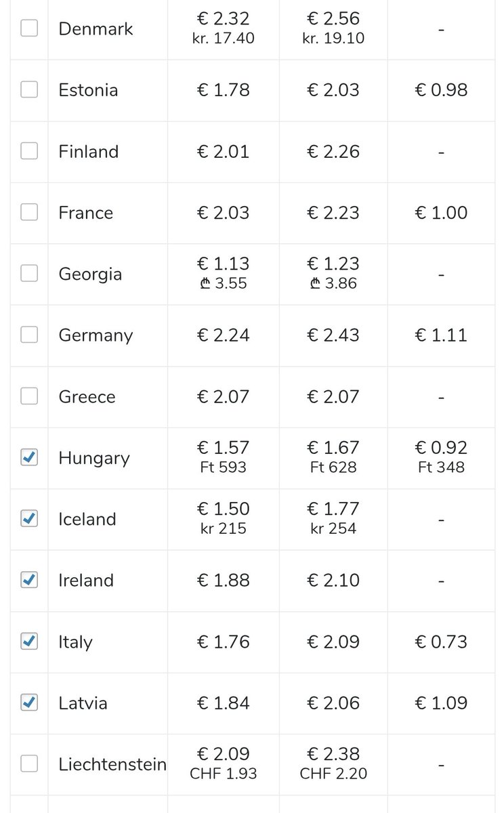Click Italy's € 0.73 price
This screenshot has height=813, width=504.
441,642
